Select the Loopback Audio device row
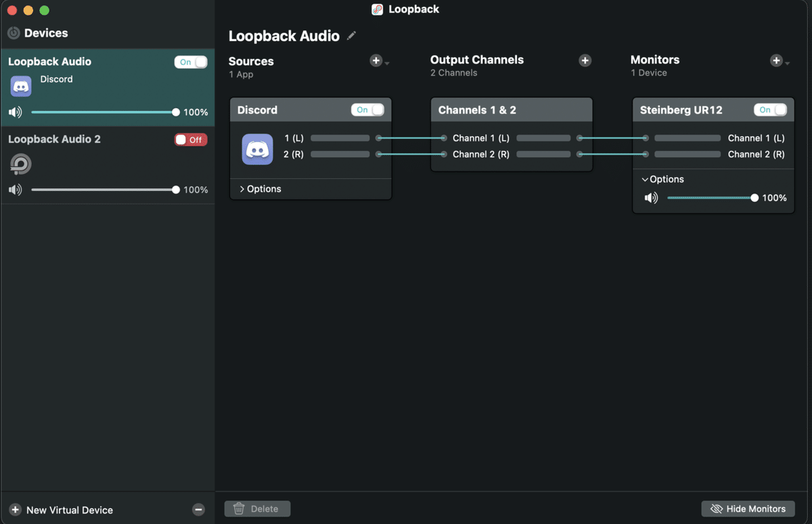Image resolution: width=812 pixels, height=524 pixels. (108, 87)
